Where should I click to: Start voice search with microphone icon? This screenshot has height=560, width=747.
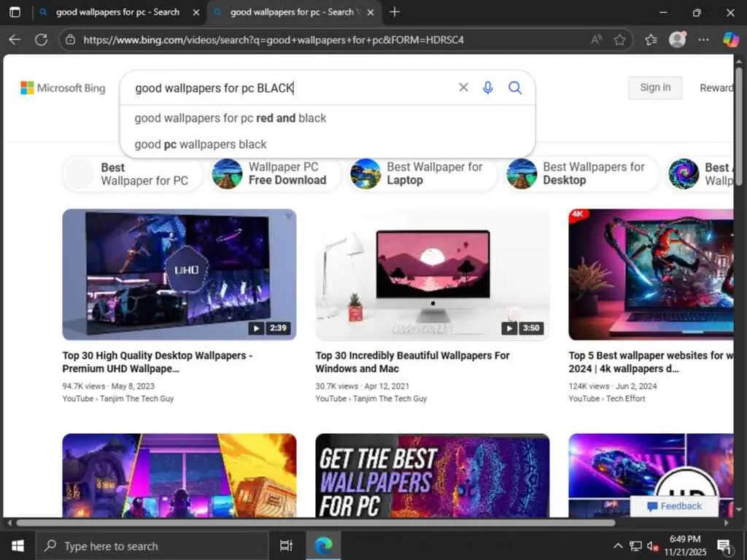pos(488,87)
